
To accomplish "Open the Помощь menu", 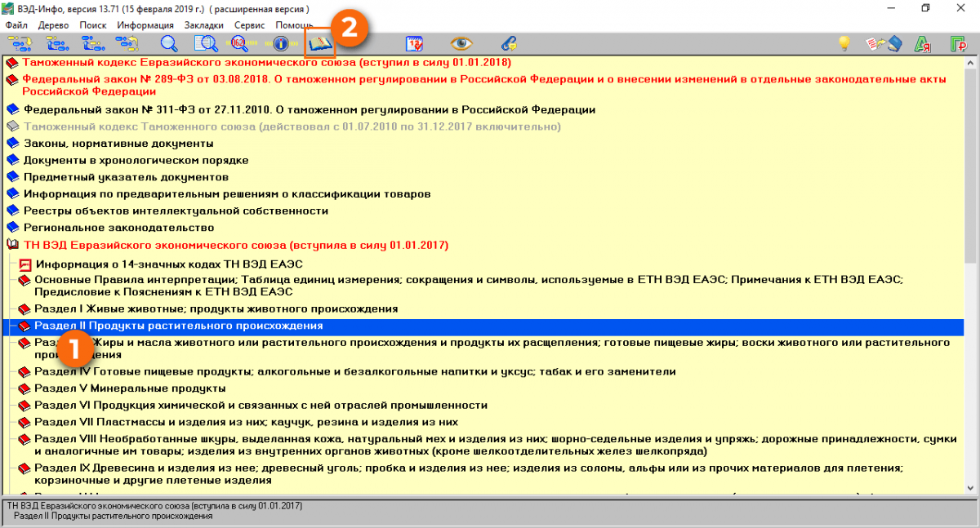I will click(x=294, y=25).
